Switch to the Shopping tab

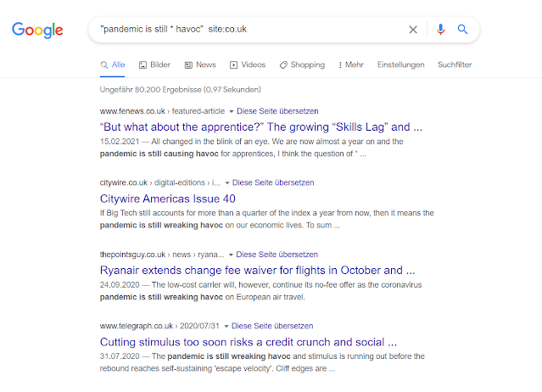pos(302,64)
